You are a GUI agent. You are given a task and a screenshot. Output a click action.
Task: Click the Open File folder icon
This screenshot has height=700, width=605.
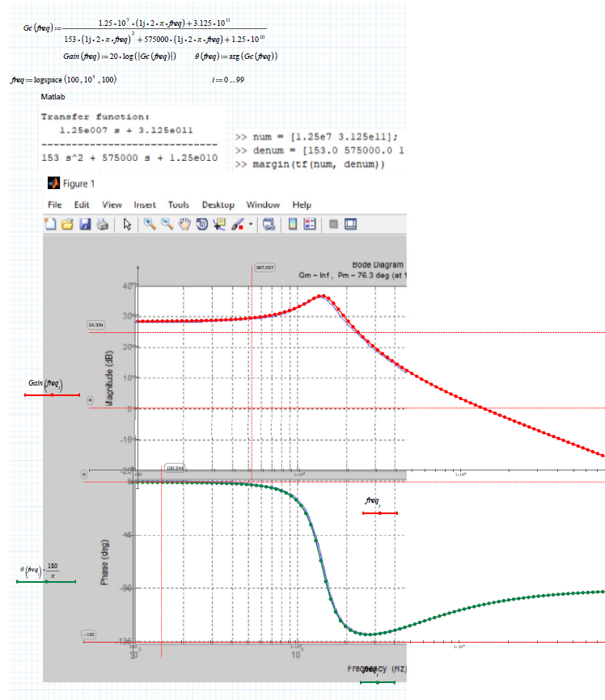click(x=67, y=224)
